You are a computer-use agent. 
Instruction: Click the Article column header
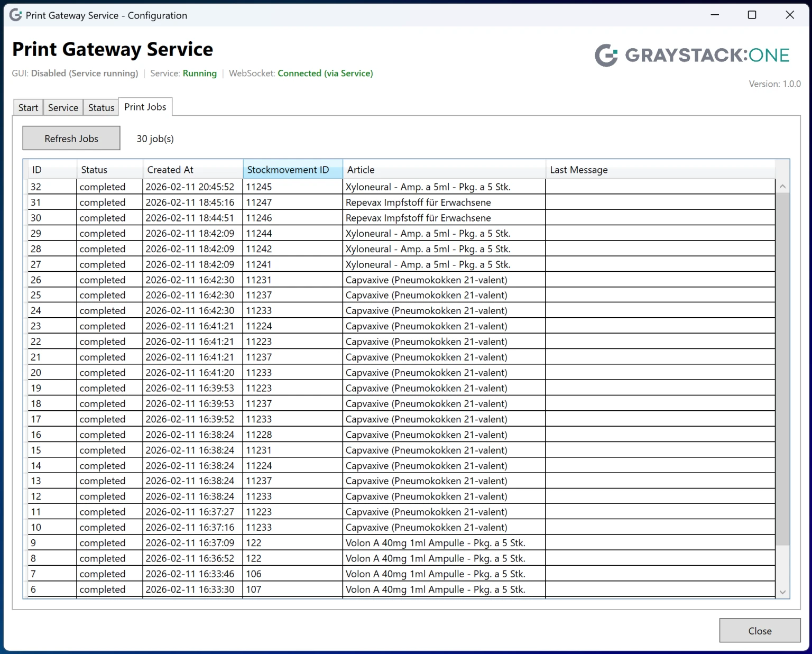[x=444, y=170]
